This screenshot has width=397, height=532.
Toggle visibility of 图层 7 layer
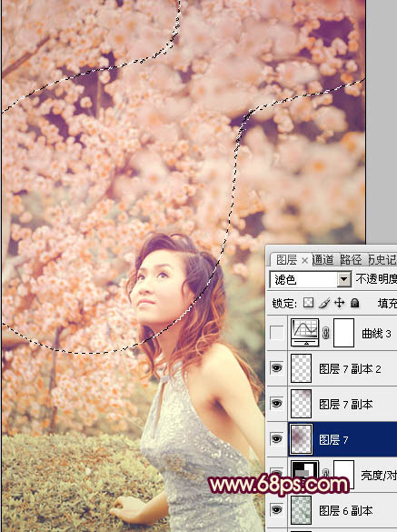point(277,438)
